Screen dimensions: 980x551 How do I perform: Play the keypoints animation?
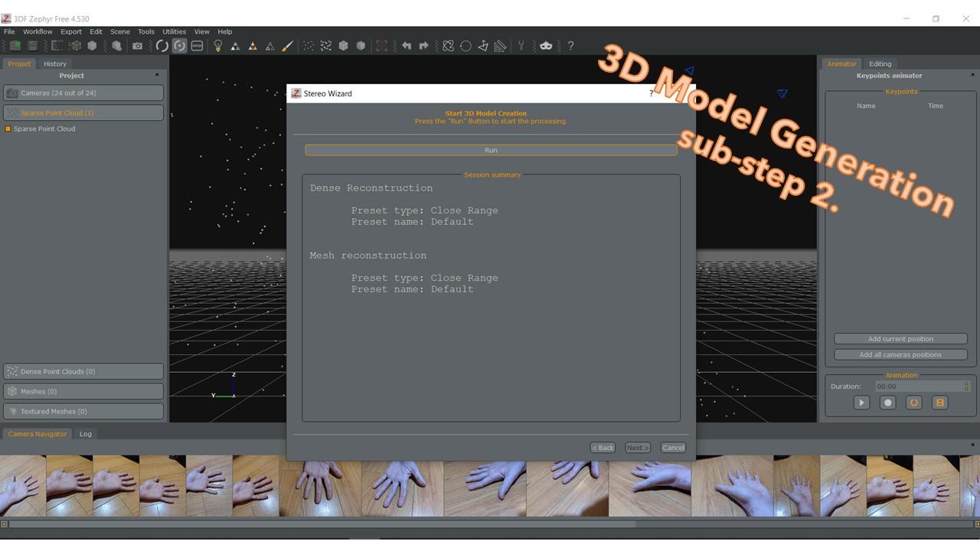(861, 403)
